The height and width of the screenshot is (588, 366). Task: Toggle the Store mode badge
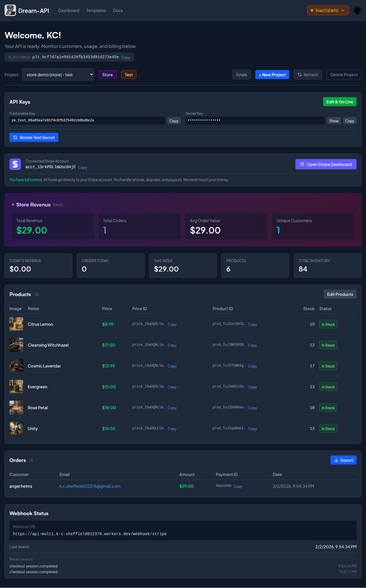tap(108, 75)
